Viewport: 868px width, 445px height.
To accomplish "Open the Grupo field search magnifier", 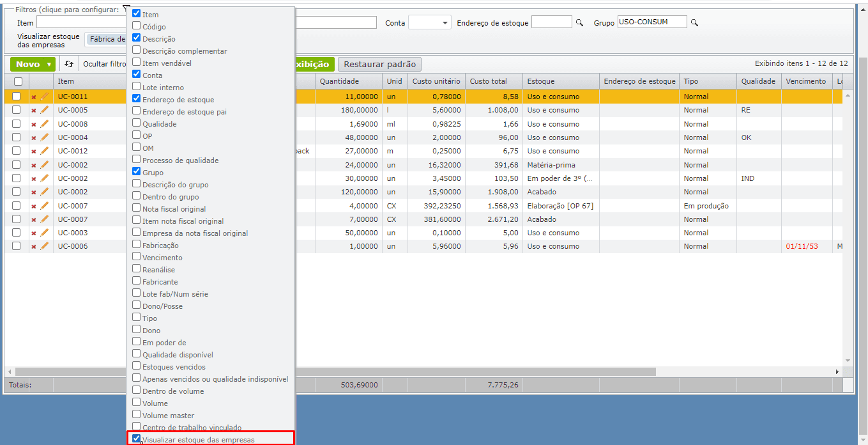I will point(694,23).
